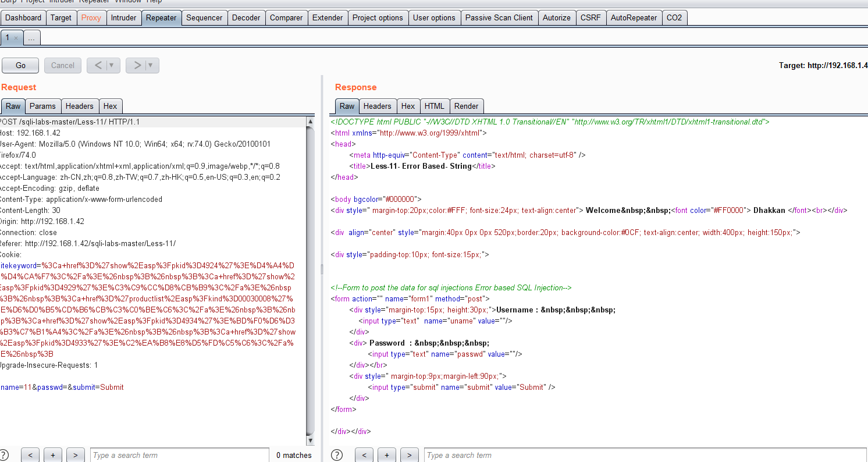Close Repeater tab 1 with the x
This screenshot has width=868, height=462.
pyautogui.click(x=16, y=38)
